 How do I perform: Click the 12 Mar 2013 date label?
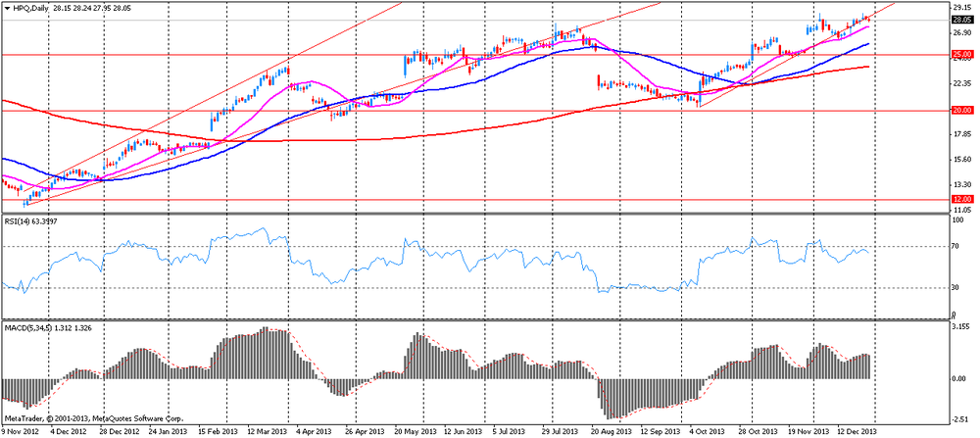click(268, 431)
